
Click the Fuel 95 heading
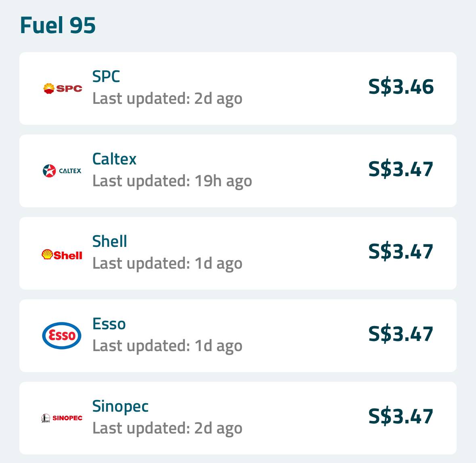(58, 25)
